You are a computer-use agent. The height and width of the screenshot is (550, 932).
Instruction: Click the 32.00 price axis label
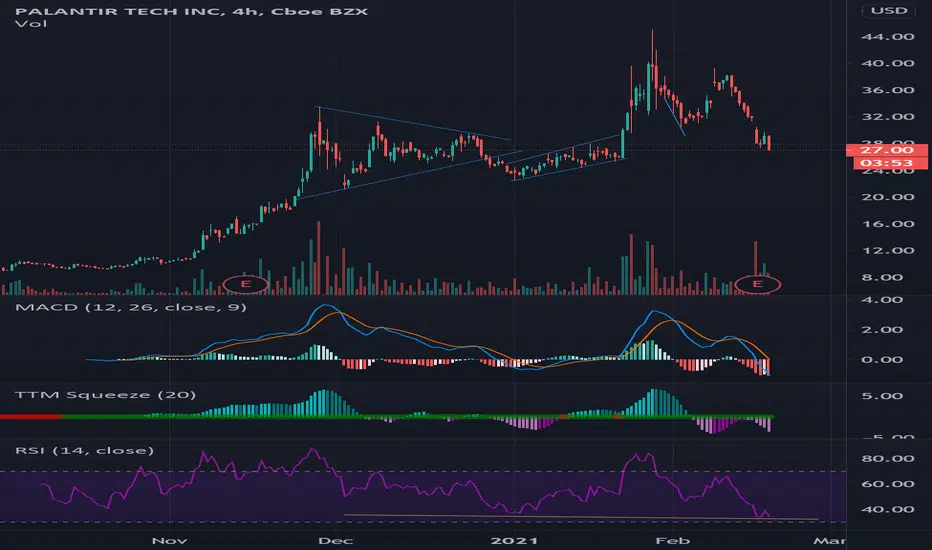(x=887, y=117)
